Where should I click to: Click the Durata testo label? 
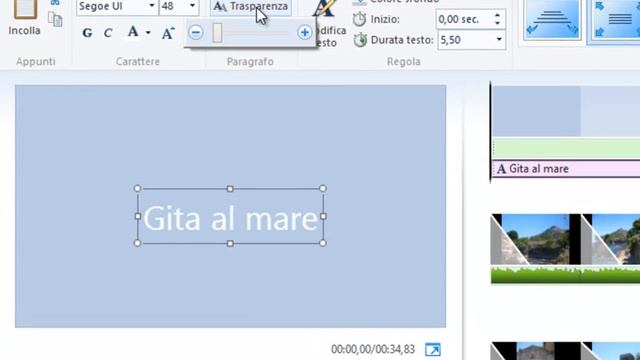[402, 40]
